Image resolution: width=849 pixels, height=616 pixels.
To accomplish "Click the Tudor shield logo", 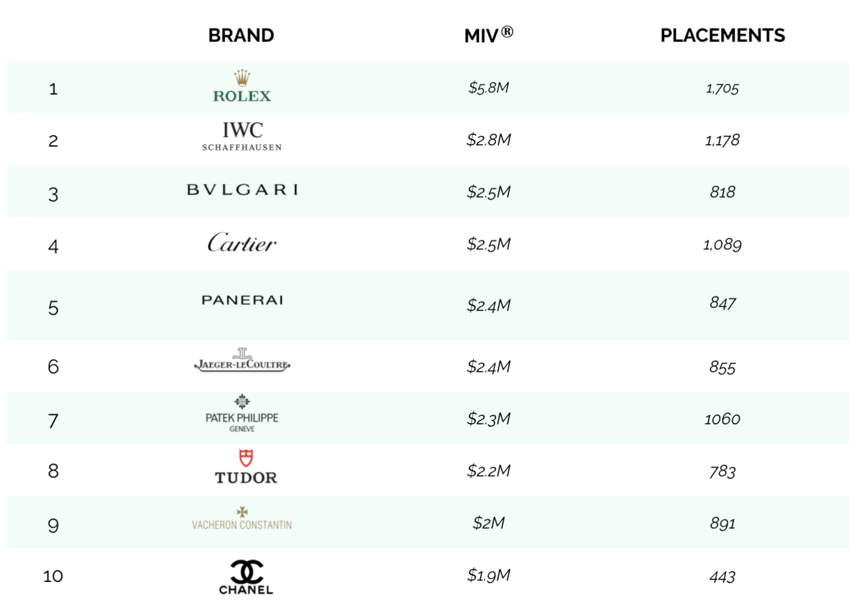I will point(246,468).
